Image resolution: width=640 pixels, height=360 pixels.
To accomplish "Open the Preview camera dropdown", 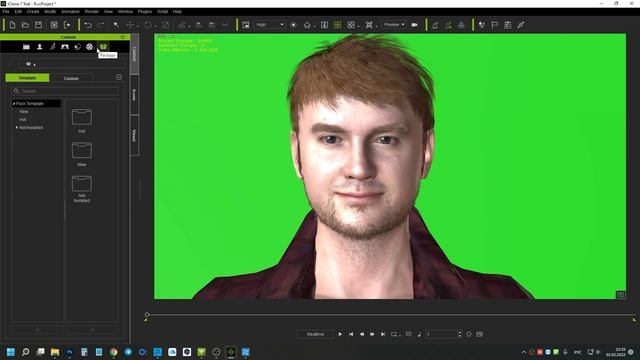I will coord(394,25).
